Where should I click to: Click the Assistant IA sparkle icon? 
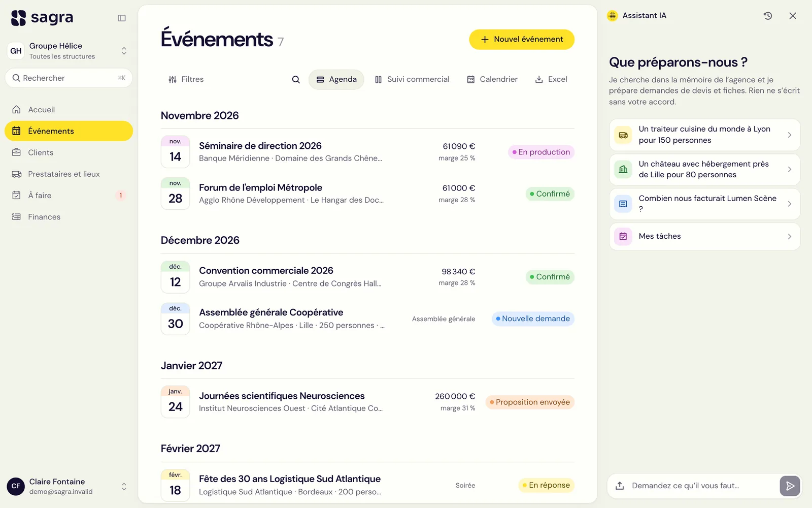pyautogui.click(x=613, y=16)
